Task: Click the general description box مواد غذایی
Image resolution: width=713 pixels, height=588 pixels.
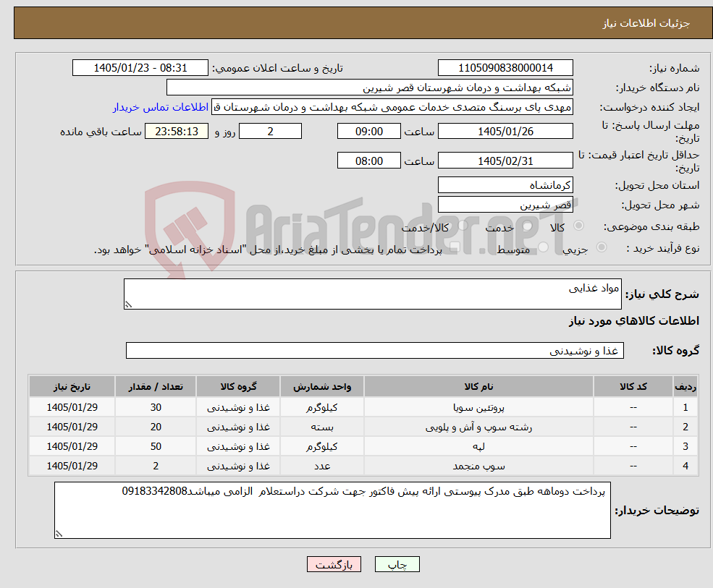Action: 372,294
